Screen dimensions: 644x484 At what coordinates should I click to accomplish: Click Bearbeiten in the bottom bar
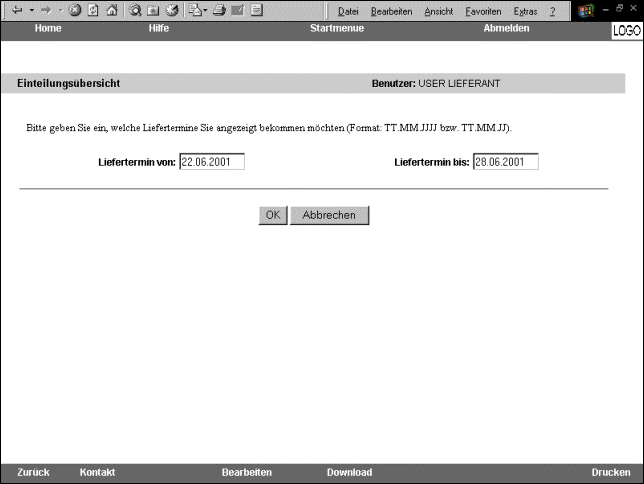click(247, 472)
